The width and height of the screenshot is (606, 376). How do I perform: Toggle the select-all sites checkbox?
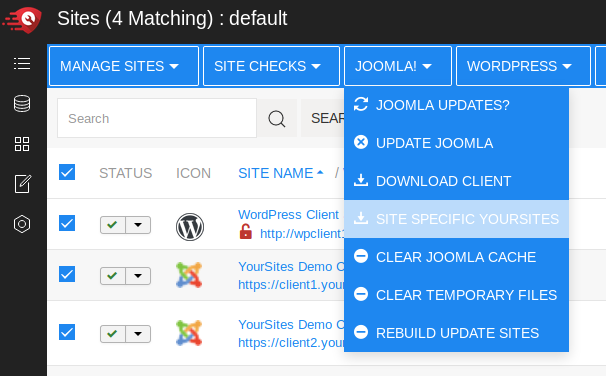[x=67, y=172]
